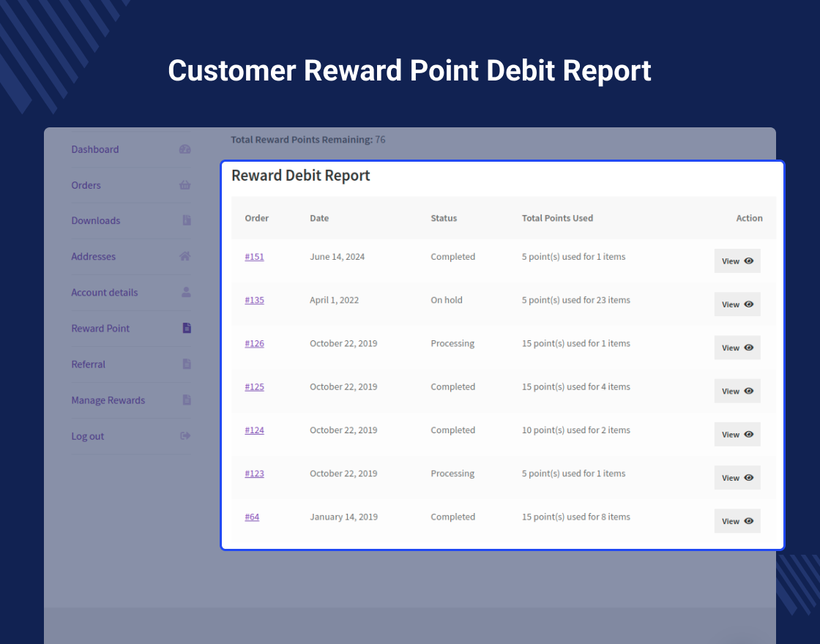The width and height of the screenshot is (820, 644).
Task: Click the Order column header
Action: tap(257, 218)
